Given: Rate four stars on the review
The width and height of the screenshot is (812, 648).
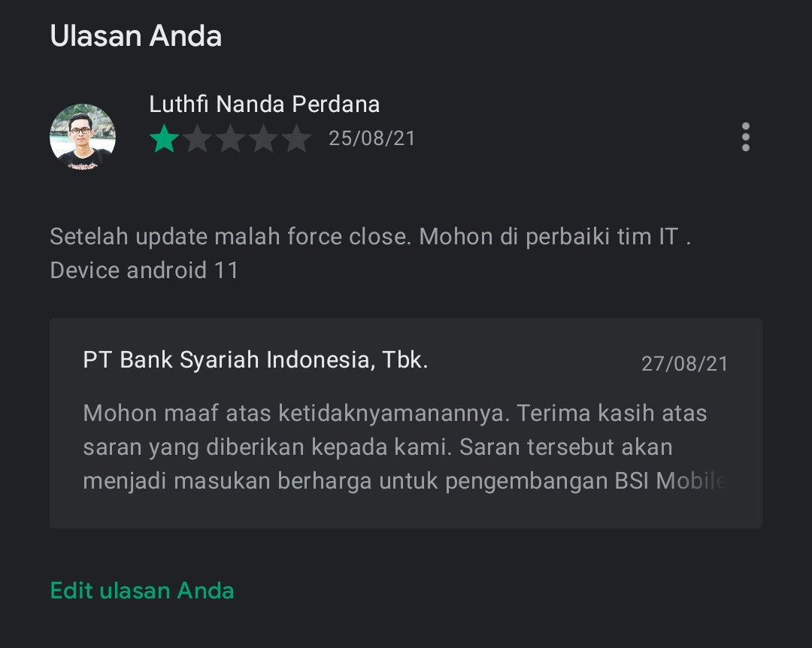Looking at the screenshot, I should coord(263,139).
